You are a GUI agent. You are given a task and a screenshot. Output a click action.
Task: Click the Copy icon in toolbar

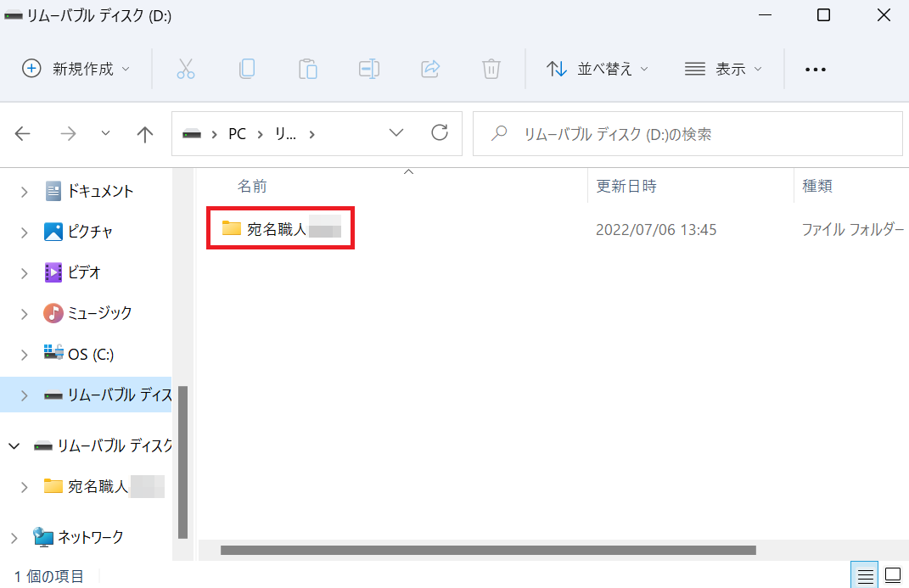pyautogui.click(x=247, y=69)
